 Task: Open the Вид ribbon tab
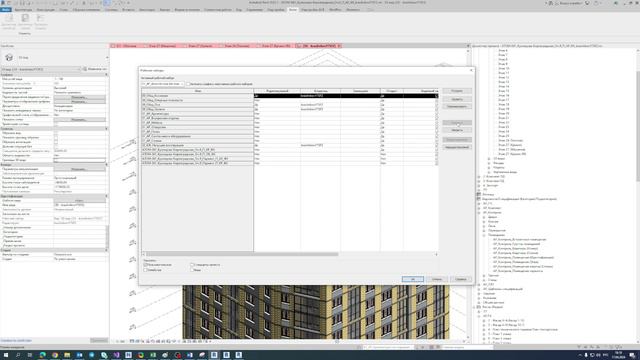coord(239,9)
